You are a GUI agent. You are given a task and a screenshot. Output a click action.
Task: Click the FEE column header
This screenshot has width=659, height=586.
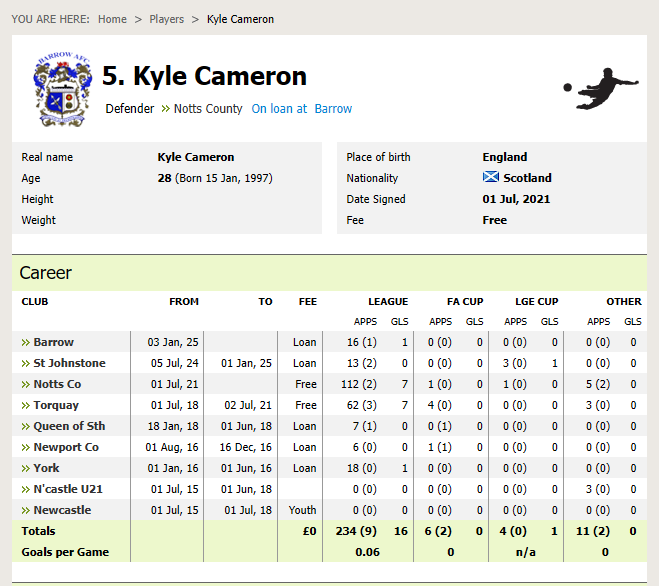(308, 302)
